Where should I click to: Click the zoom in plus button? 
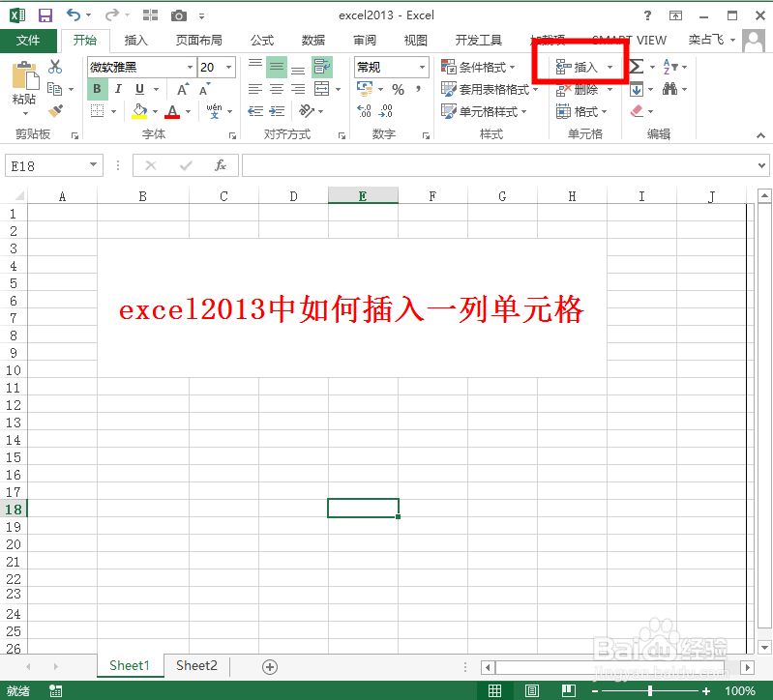(x=706, y=691)
